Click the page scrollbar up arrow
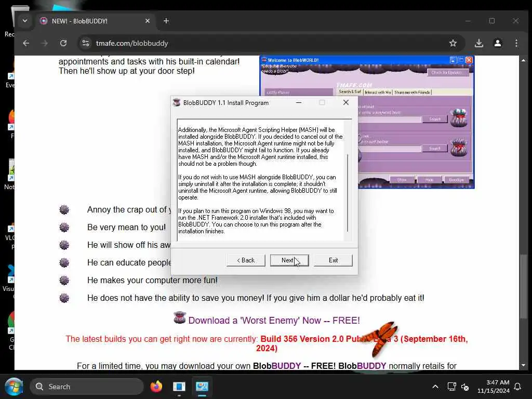Viewport: 532px width, 399px height. click(524, 60)
